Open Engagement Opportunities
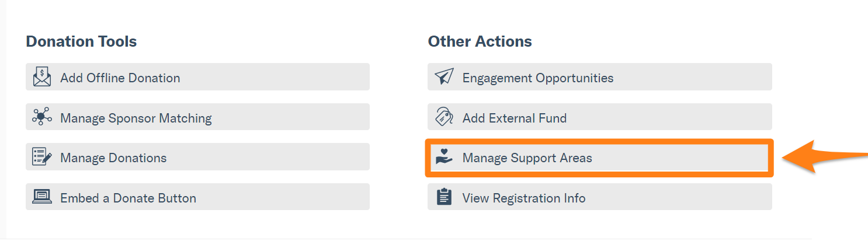The image size is (868, 241). 600,77
